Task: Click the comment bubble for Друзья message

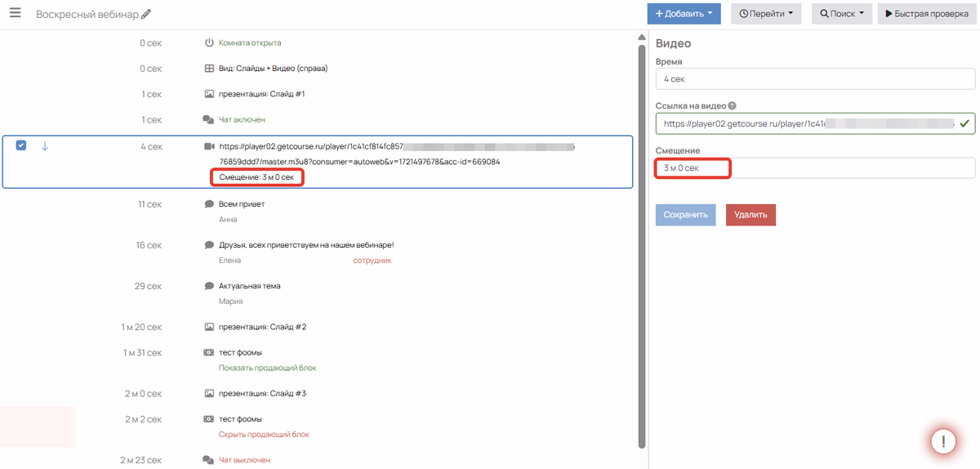Action: point(209,245)
